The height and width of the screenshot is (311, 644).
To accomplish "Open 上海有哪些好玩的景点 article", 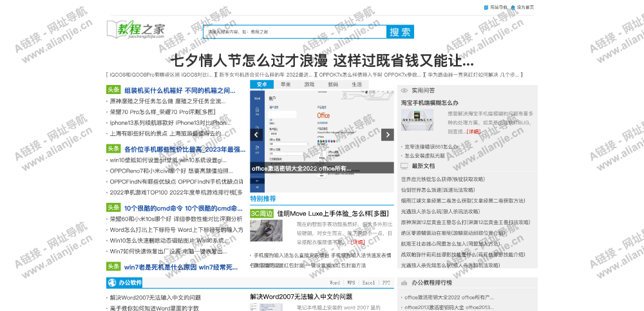I will pos(167,133).
